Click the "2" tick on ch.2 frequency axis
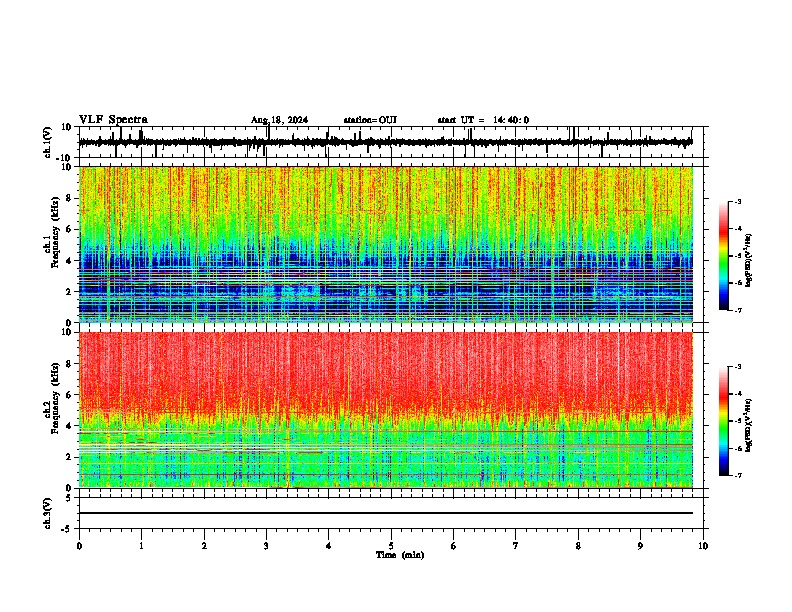Image resolution: width=792 pixels, height=612 pixels. pyautogui.click(x=70, y=457)
